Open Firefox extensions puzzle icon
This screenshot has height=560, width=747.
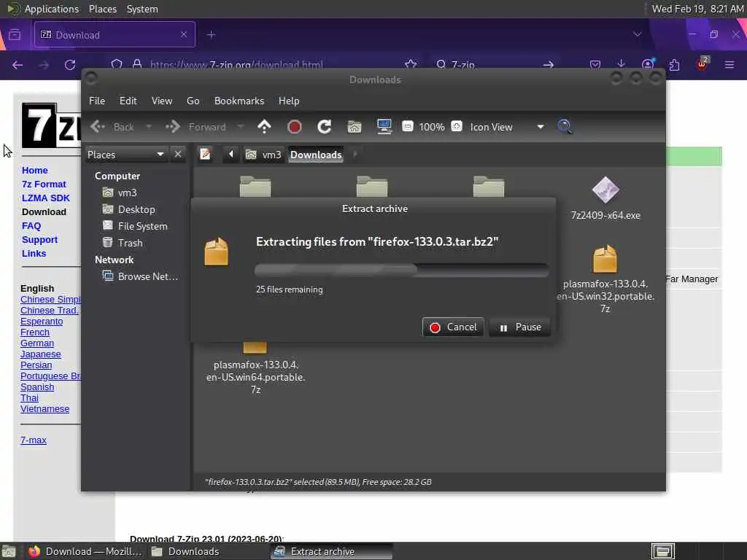coord(674,64)
